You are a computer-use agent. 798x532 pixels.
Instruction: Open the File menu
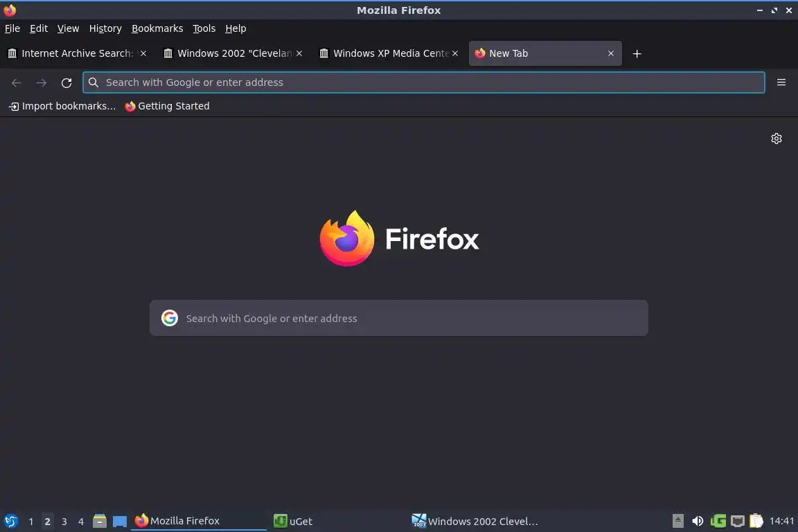(12, 28)
